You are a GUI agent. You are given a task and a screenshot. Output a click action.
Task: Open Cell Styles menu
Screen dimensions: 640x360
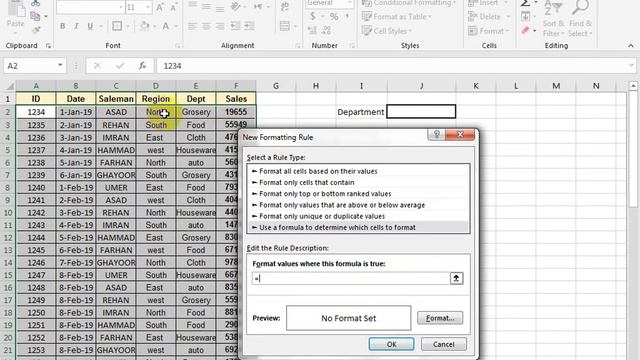coord(387,31)
